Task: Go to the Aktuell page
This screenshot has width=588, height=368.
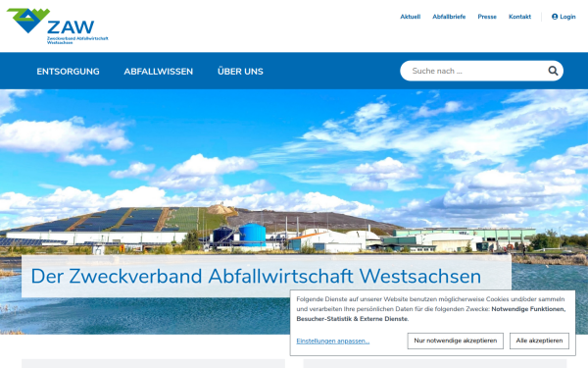Action: 411,17
